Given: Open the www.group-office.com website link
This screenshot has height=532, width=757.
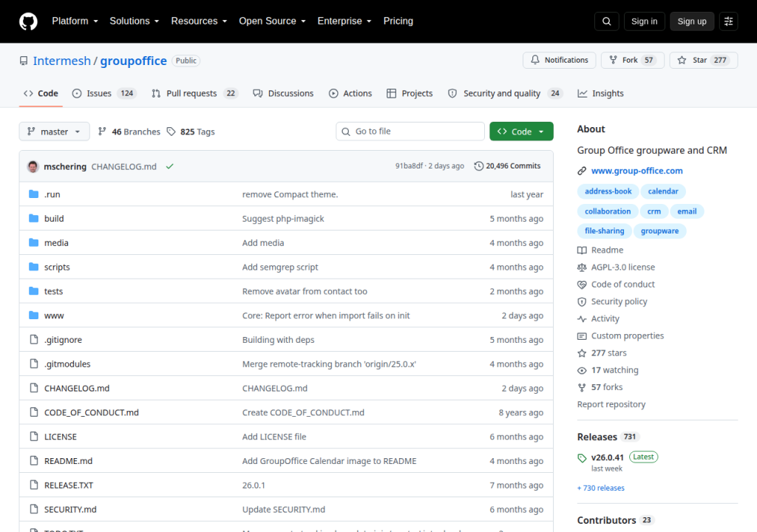Looking at the screenshot, I should 637,171.
